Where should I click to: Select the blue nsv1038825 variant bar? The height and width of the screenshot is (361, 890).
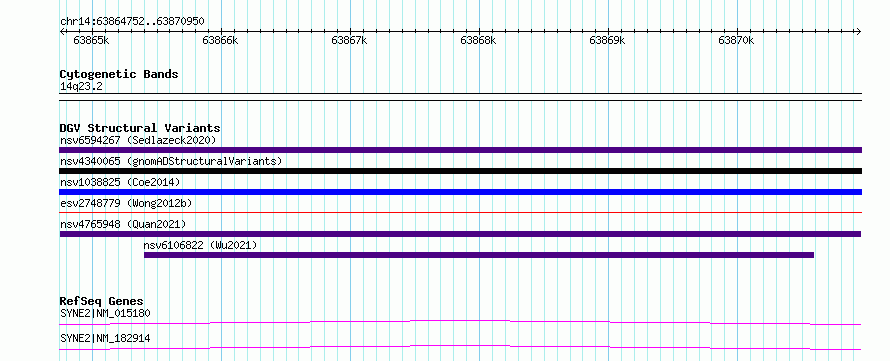click(x=460, y=192)
